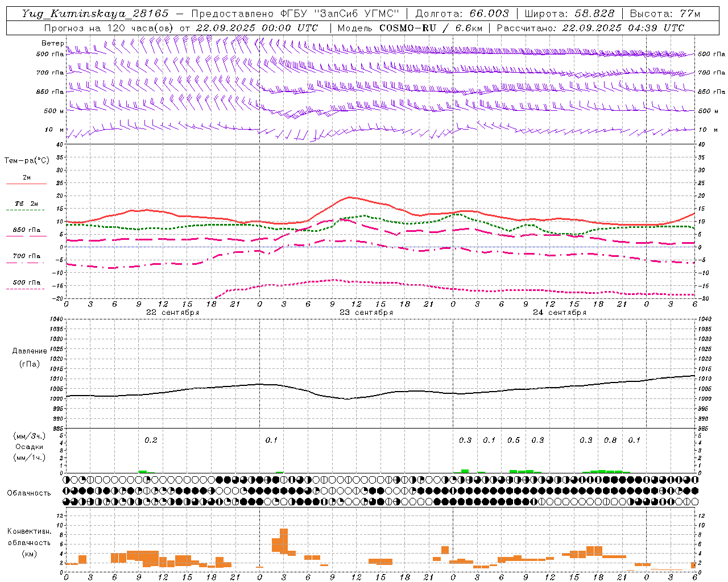Click the Конвективн. panel label
728x582 pixels.
(x=29, y=531)
